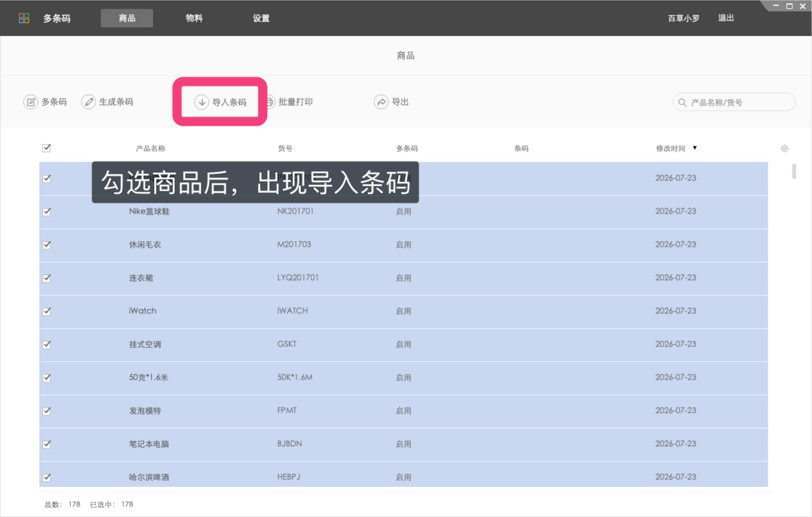Viewport: 812px width, 517px height.
Task: Switch to the 商品 tab
Action: pyautogui.click(x=127, y=18)
